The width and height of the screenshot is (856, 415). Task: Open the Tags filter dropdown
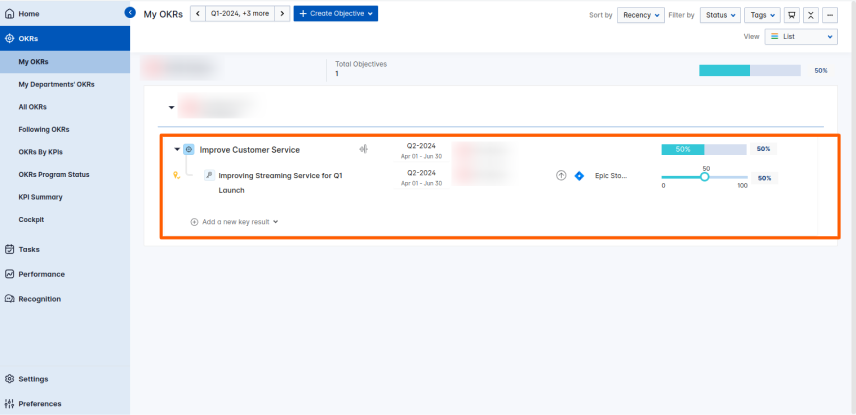pos(763,15)
